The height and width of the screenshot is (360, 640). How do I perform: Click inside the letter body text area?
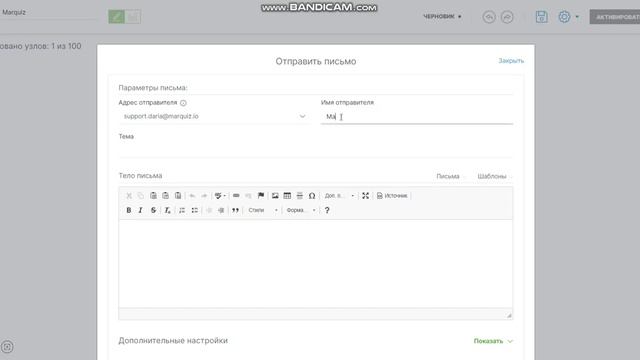click(316, 264)
